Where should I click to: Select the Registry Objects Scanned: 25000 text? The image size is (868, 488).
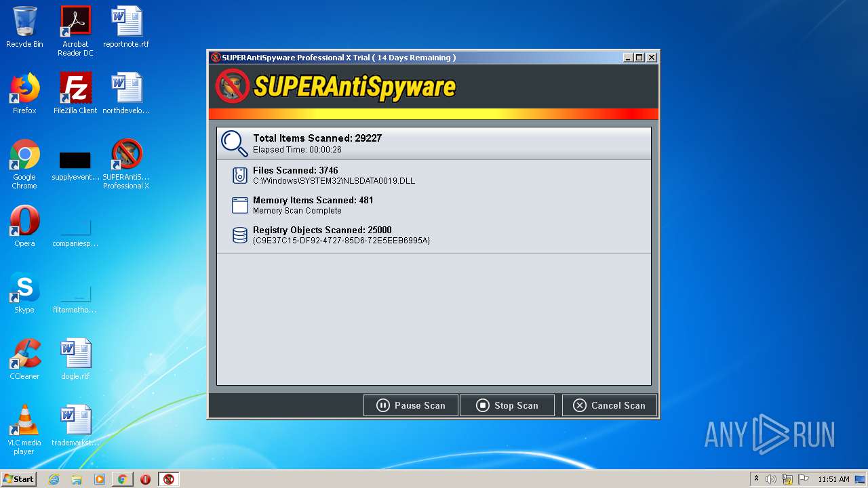click(322, 230)
